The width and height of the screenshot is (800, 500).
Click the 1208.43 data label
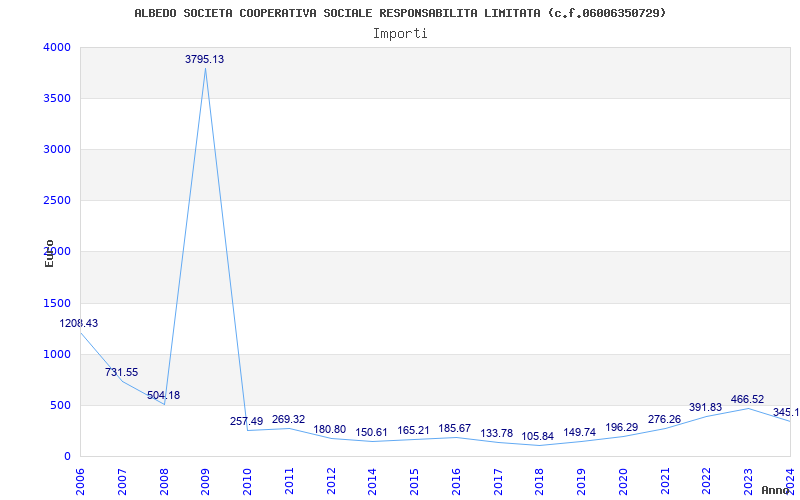tap(79, 323)
